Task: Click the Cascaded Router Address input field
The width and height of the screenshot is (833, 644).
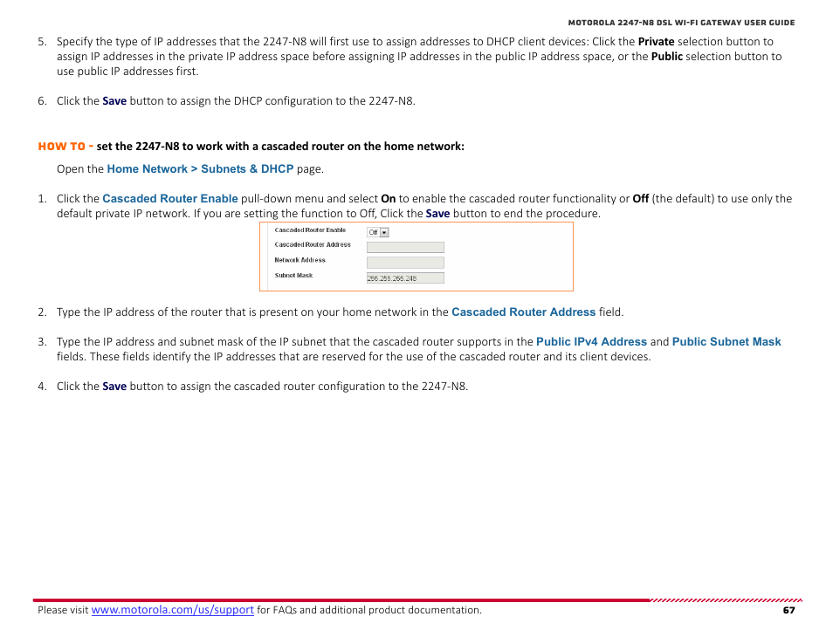Action: [x=405, y=247]
